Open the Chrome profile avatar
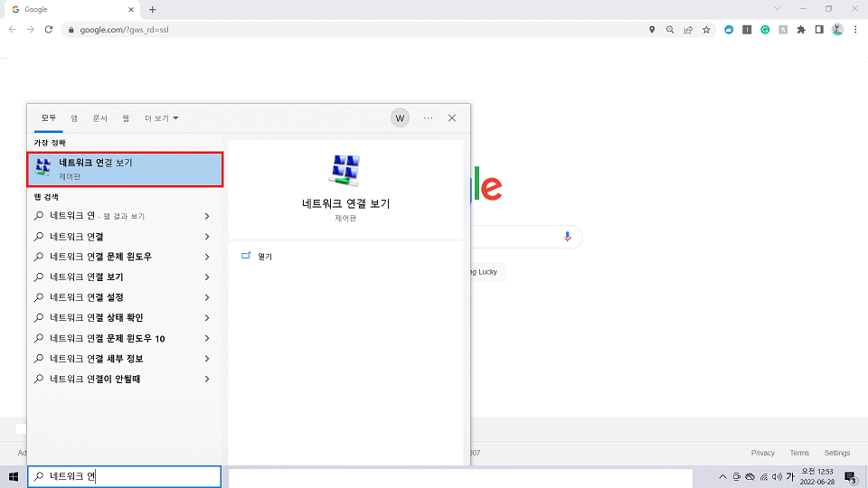Image resolution: width=868 pixels, height=488 pixels. click(837, 30)
